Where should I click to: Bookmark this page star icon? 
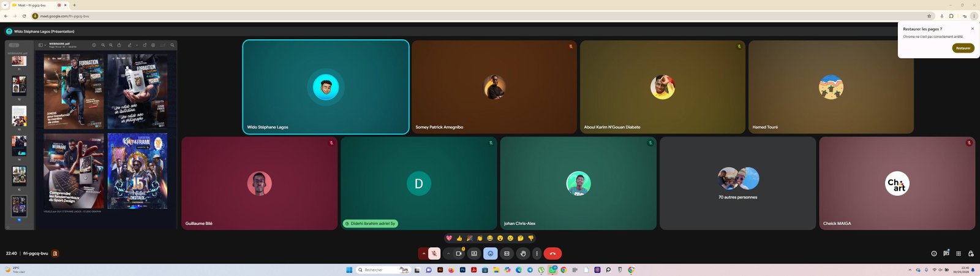(929, 16)
